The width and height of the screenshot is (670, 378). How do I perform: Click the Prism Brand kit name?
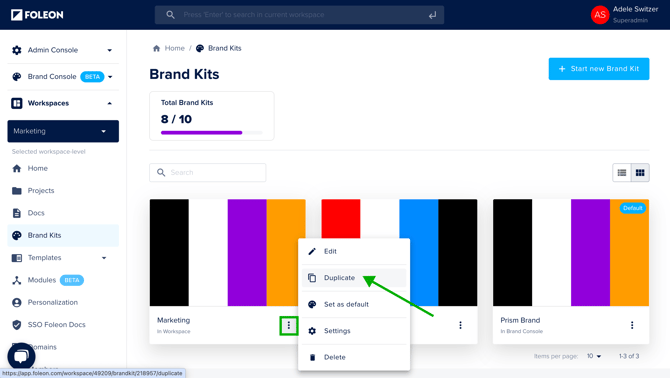coord(520,320)
